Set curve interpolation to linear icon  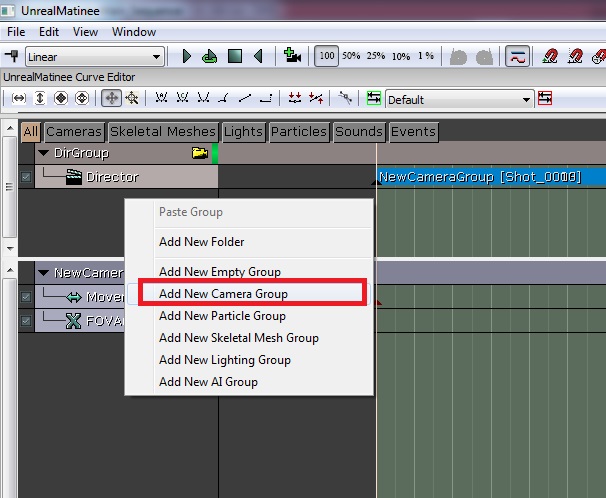pos(245,98)
